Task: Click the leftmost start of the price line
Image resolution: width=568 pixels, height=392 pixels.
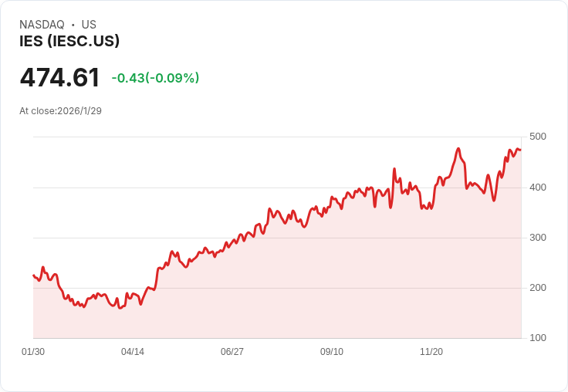Action: pos(33,275)
